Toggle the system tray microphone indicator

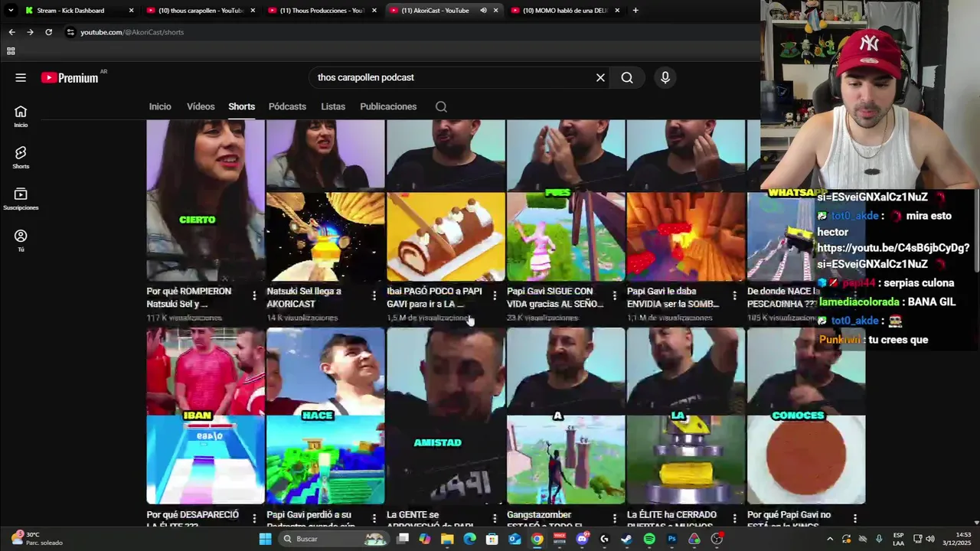point(879,539)
